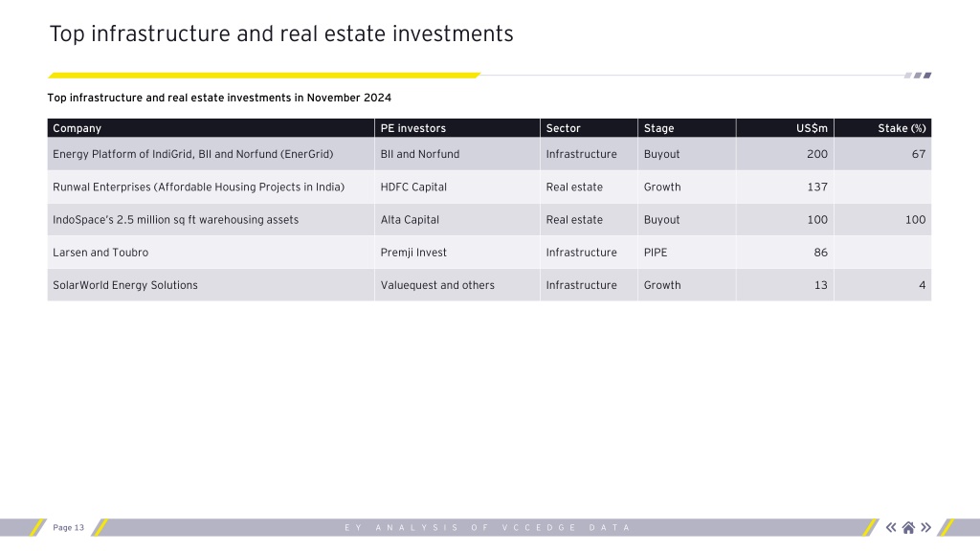980x551 pixels.
Task: Click the IndoSpace warehousing assets cell
Action: (211, 220)
